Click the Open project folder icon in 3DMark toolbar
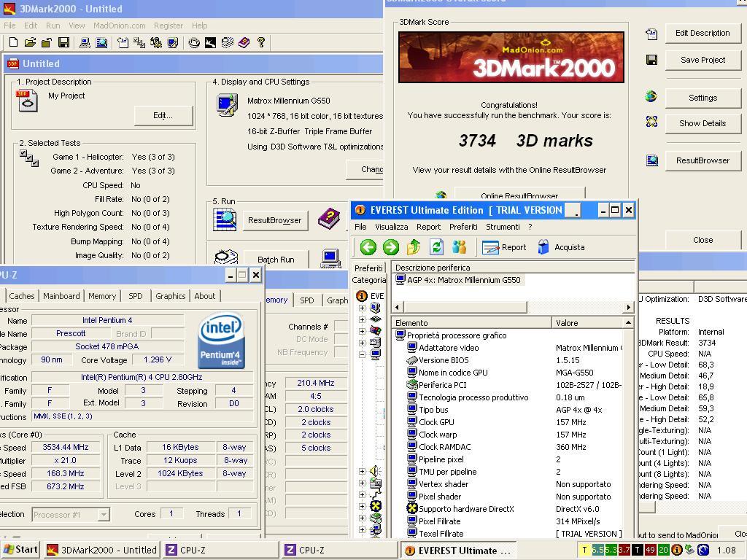Image resolution: width=747 pixels, height=560 pixels. pos(30,42)
